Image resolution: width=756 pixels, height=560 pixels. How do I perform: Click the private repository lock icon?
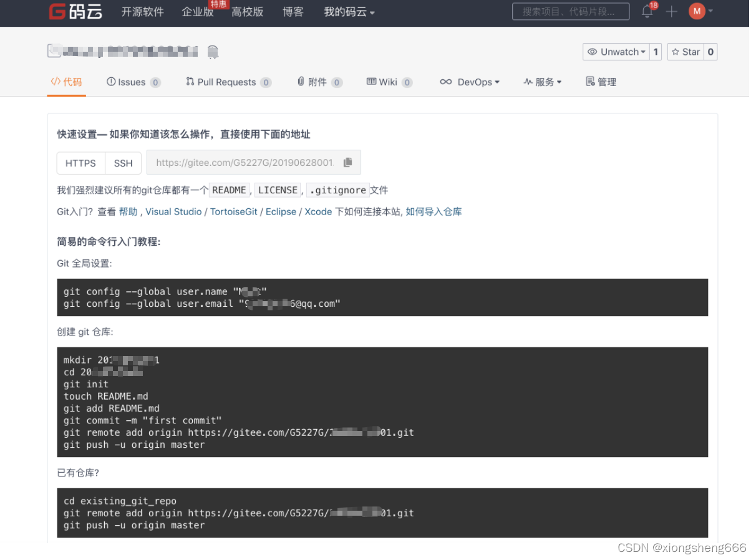213,51
